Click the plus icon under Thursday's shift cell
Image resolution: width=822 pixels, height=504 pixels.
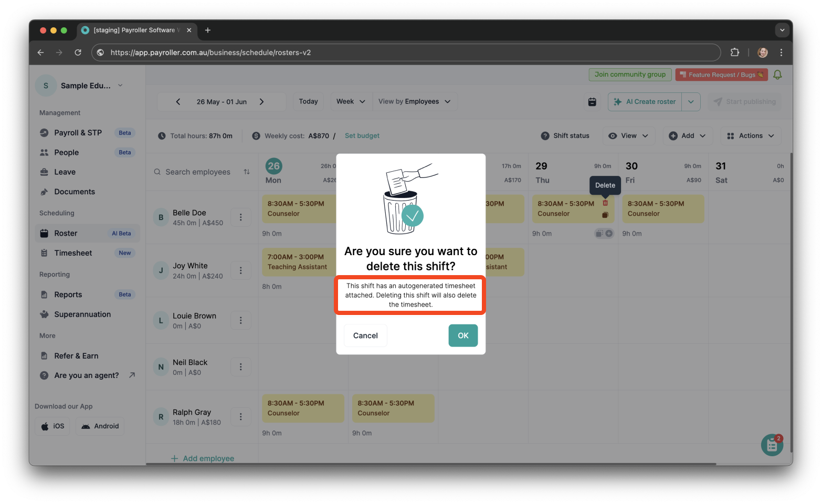610,233
